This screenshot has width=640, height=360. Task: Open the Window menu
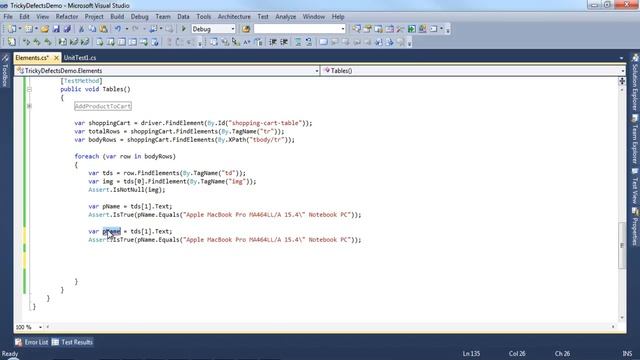pyautogui.click(x=313, y=17)
